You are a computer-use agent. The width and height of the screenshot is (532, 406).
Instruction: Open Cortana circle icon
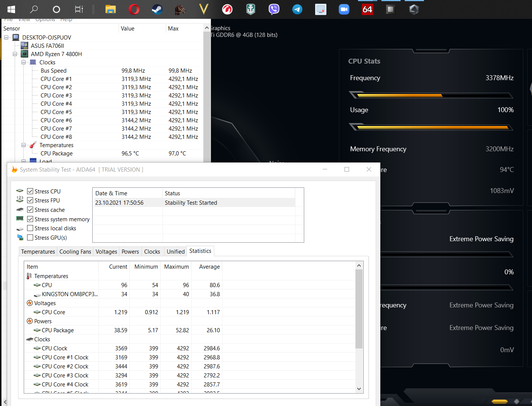coord(56,9)
